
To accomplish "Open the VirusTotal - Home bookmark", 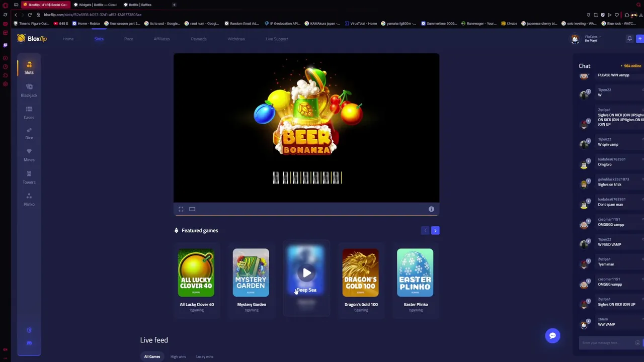I will click(360, 23).
